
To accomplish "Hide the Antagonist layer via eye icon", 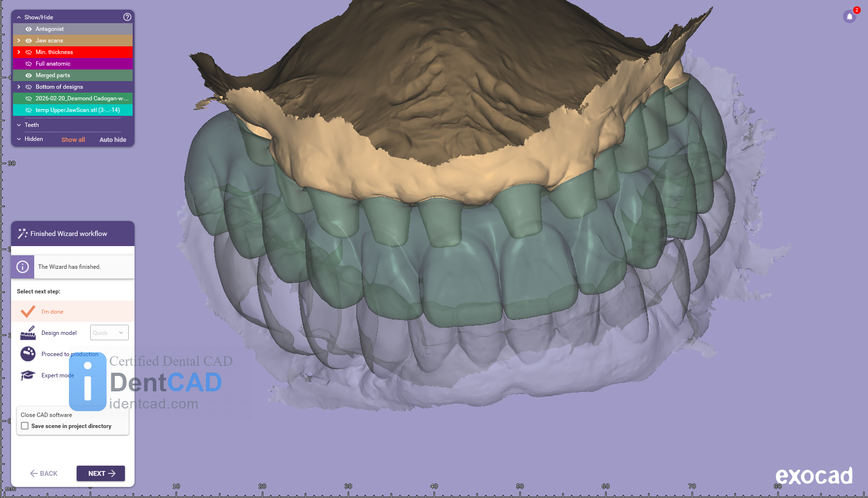I will click(28, 29).
